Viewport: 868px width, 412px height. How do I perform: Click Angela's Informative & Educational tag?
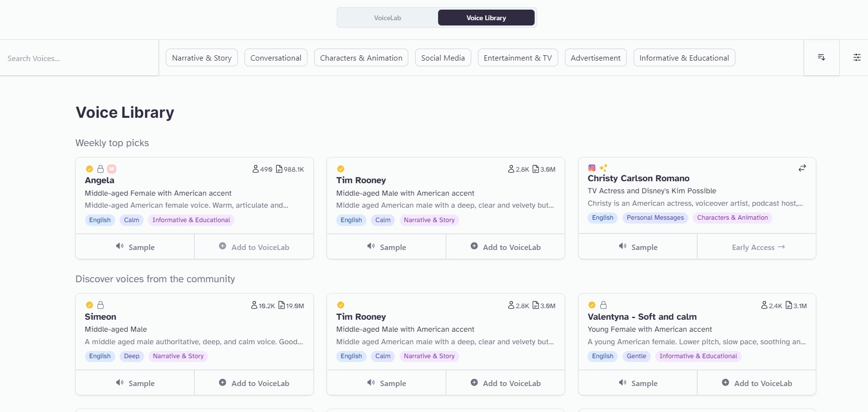(x=191, y=220)
